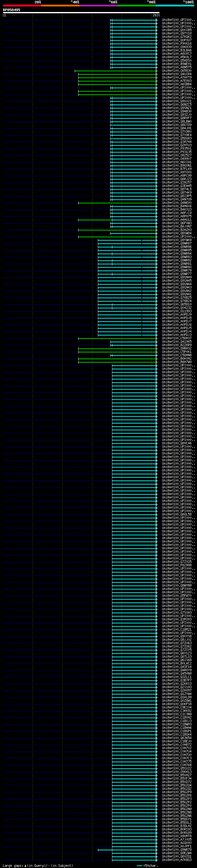The width and height of the screenshot is (197, 868).
Task: Click the Large gaps legend text
Action: point(37,865)
